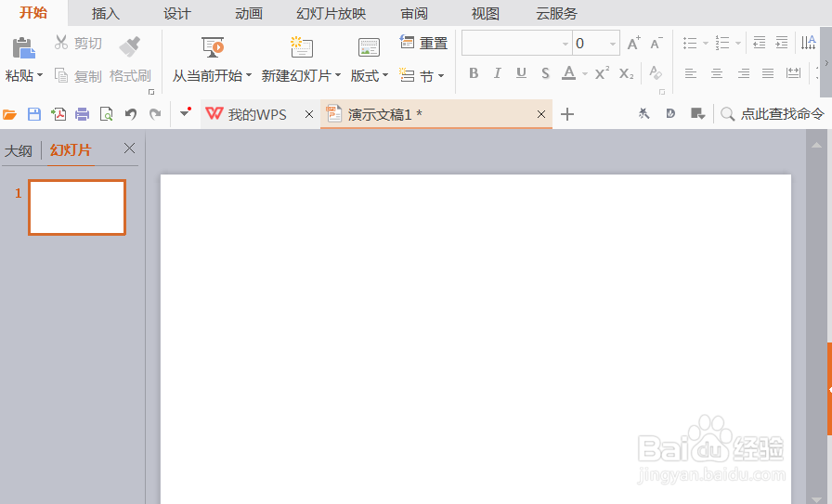Image resolution: width=832 pixels, height=504 pixels.
Task: Close the 演示文稿1 document tab
Action: click(x=541, y=114)
